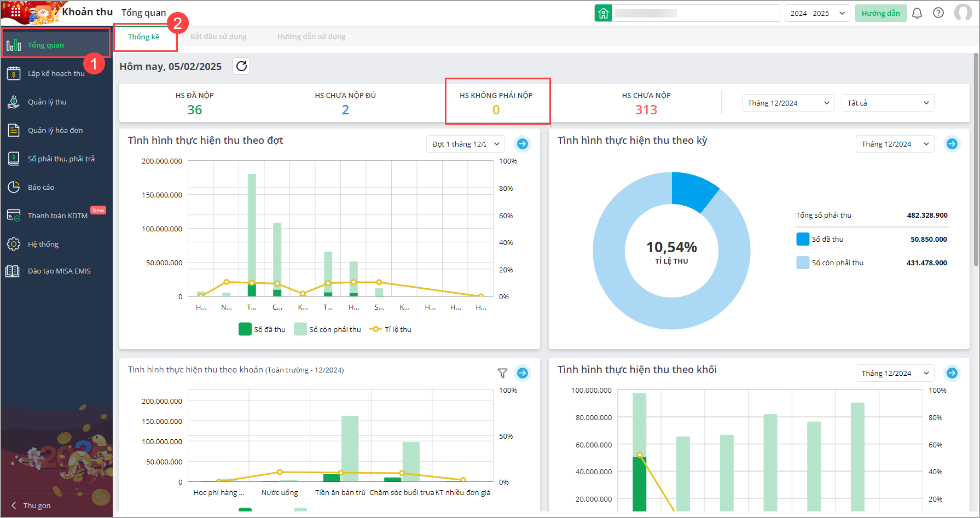980x518 pixels.
Task: Open the help question mark icon
Action: [x=938, y=13]
